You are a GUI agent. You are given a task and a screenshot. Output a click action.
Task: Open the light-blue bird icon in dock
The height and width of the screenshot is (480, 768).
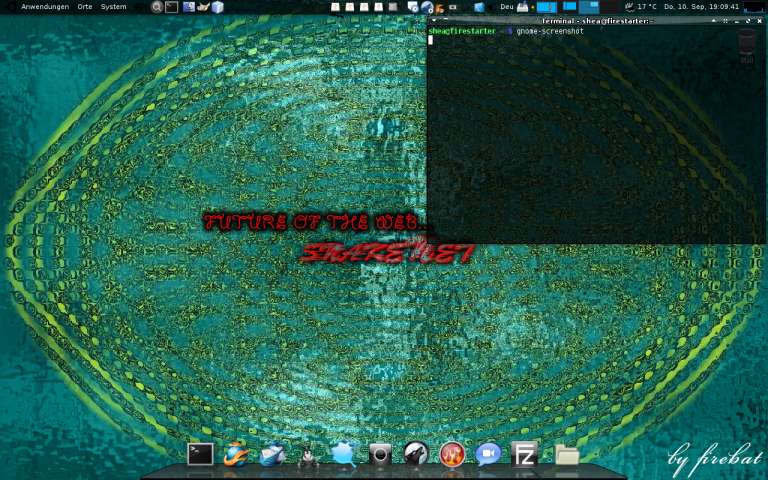point(344,454)
